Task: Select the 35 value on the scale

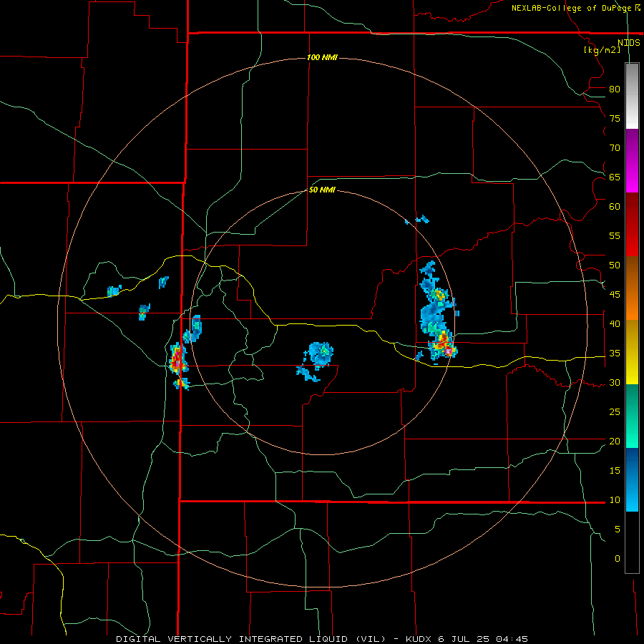Action: click(x=615, y=353)
